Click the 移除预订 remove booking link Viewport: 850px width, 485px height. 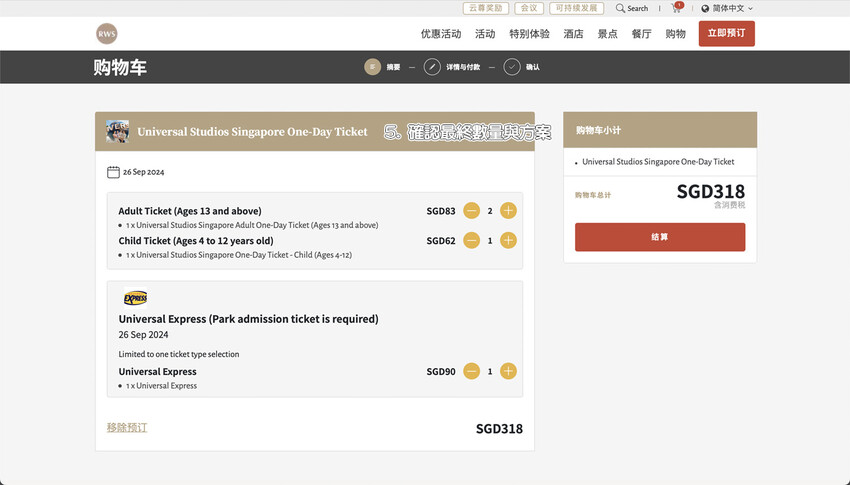[x=127, y=427]
